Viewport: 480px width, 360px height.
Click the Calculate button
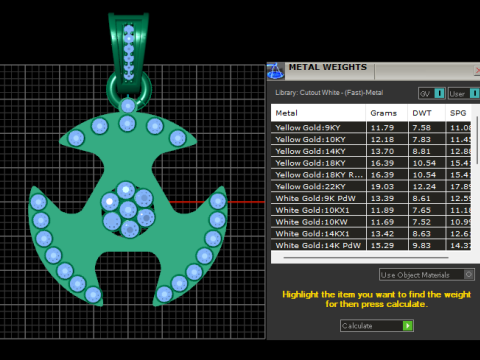click(x=377, y=326)
